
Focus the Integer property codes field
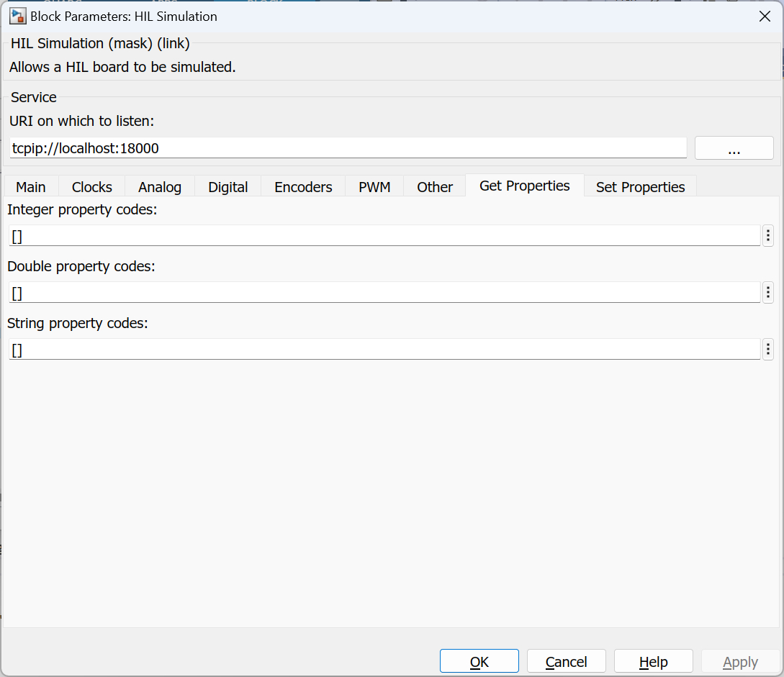(384, 235)
